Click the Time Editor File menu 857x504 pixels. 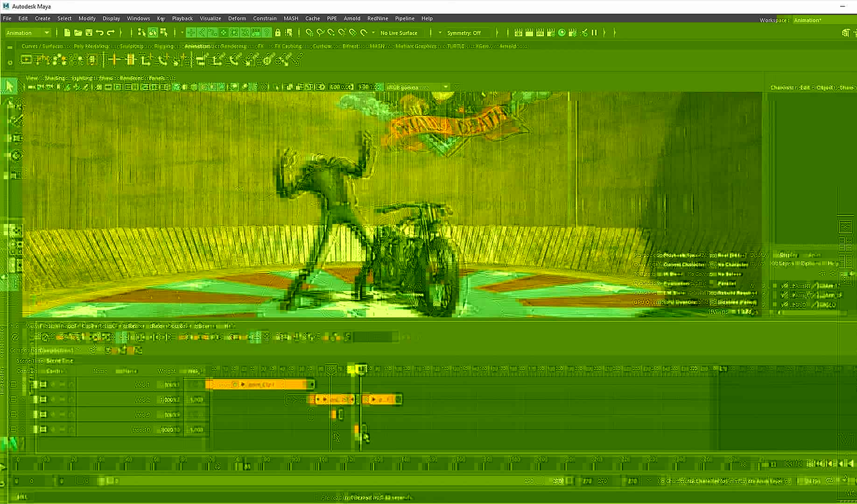(14, 326)
